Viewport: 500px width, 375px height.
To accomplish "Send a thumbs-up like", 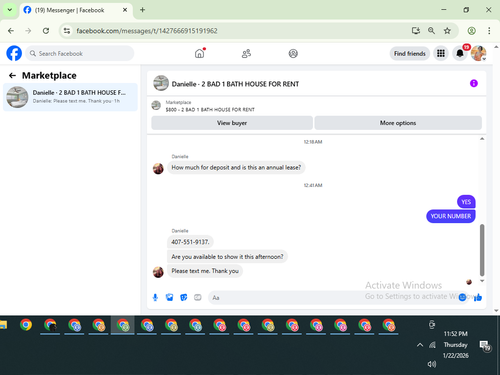I will pyautogui.click(x=478, y=297).
